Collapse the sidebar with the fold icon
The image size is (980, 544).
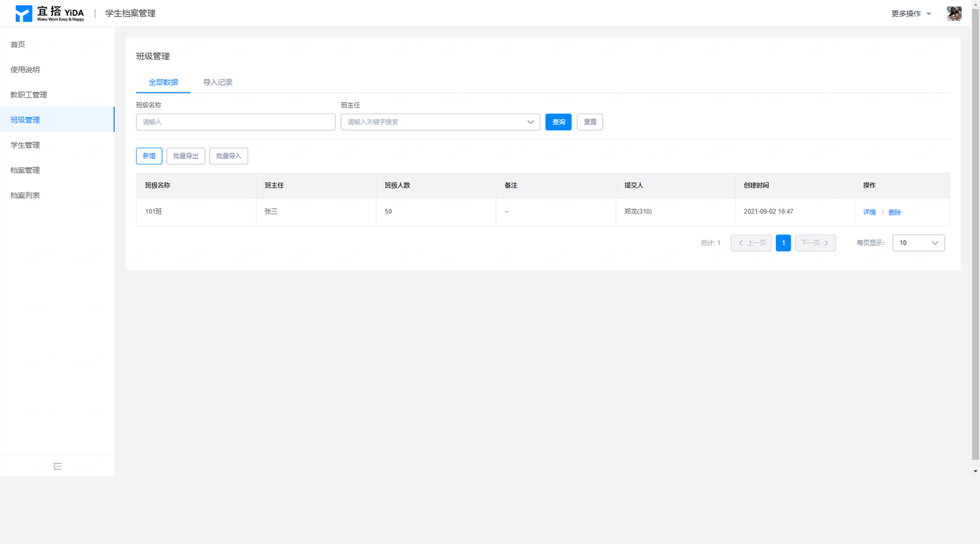(57, 466)
